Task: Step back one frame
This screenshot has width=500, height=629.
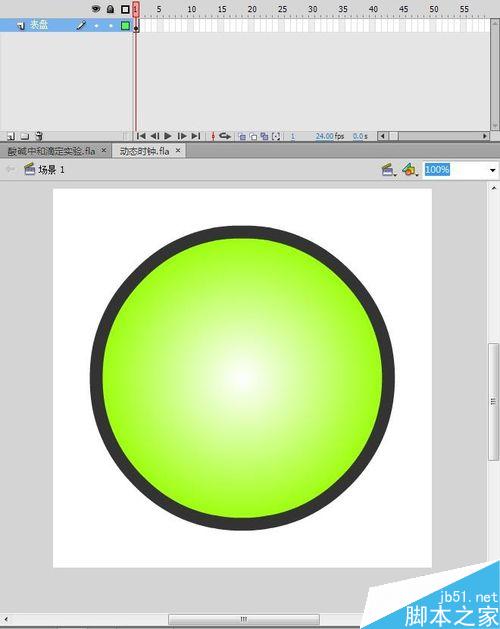Action: pyautogui.click(x=155, y=136)
